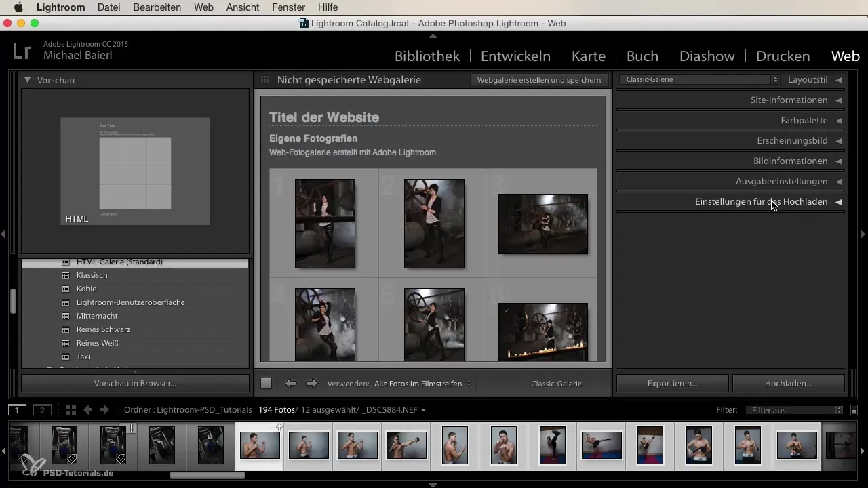Switch to the Bibliothek module

coord(427,56)
